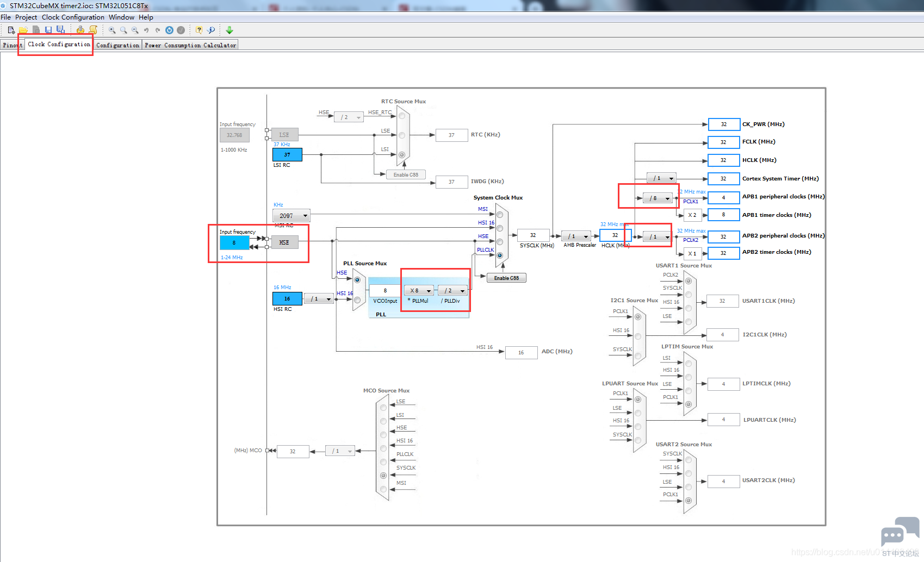Click the Undo arrow icon
This screenshot has width=924, height=562.
coord(146,30)
